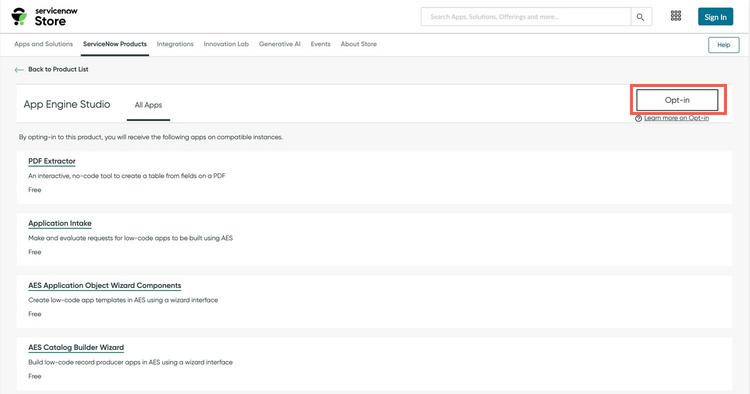Click the Sign In button
The width and height of the screenshot is (750, 394).
(715, 17)
